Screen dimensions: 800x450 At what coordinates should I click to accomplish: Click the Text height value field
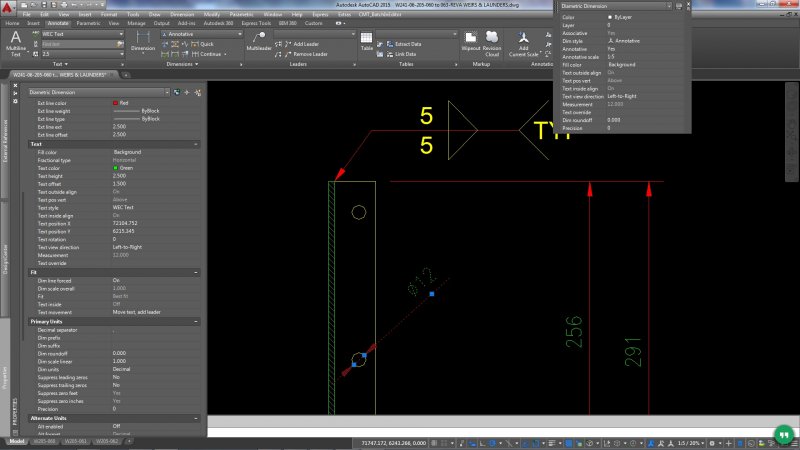[x=156, y=176]
